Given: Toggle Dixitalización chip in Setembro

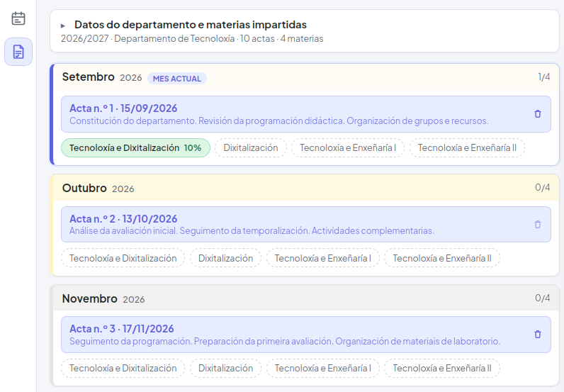Looking at the screenshot, I should tap(251, 148).
